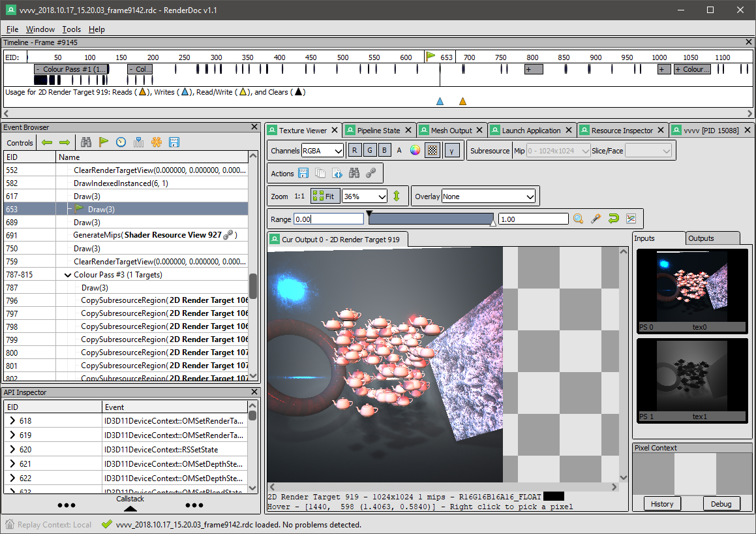Click the black point range slider handle
Screen dimensions: 756x534
pyautogui.click(x=369, y=213)
